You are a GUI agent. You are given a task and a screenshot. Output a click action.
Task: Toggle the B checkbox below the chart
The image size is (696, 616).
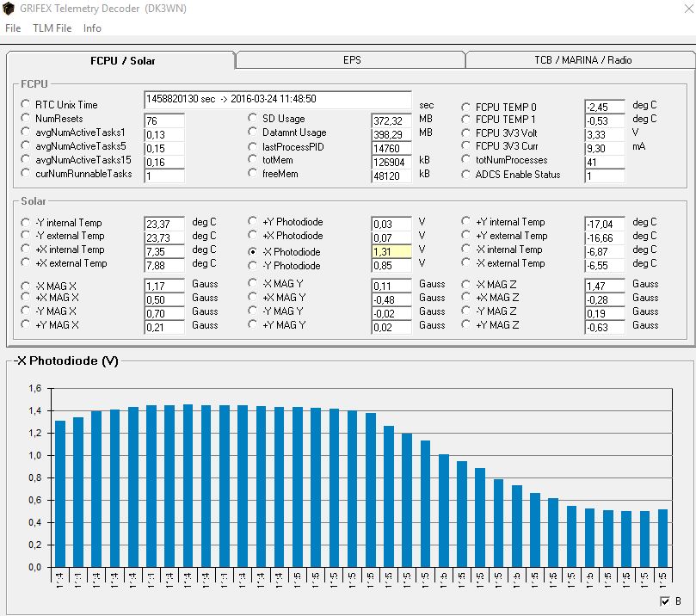pos(664,601)
